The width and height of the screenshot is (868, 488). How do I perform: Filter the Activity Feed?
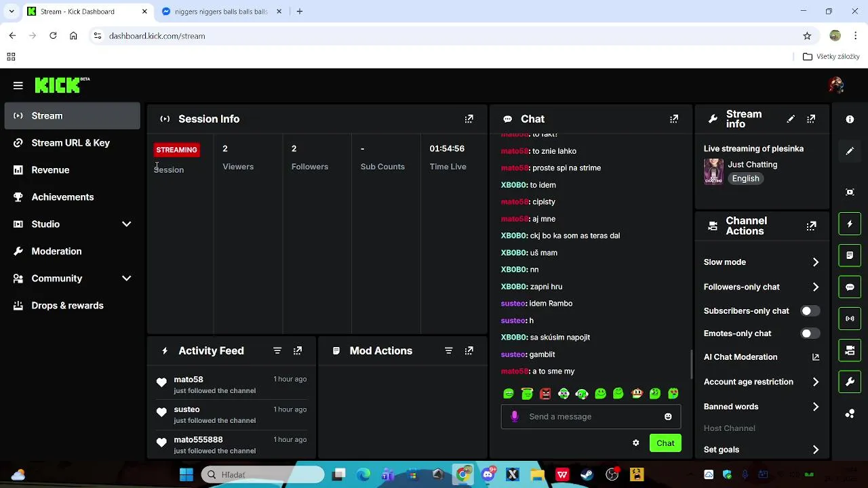(x=277, y=350)
